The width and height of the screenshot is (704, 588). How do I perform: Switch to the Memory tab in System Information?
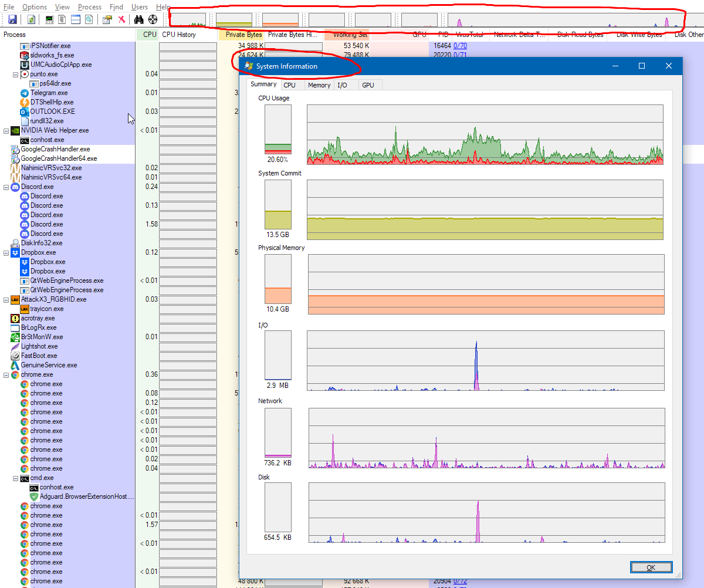tap(319, 85)
